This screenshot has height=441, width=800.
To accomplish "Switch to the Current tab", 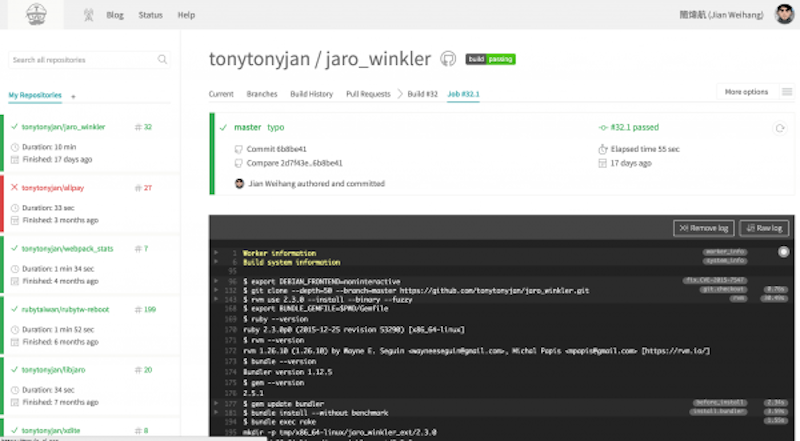I will 221,94.
